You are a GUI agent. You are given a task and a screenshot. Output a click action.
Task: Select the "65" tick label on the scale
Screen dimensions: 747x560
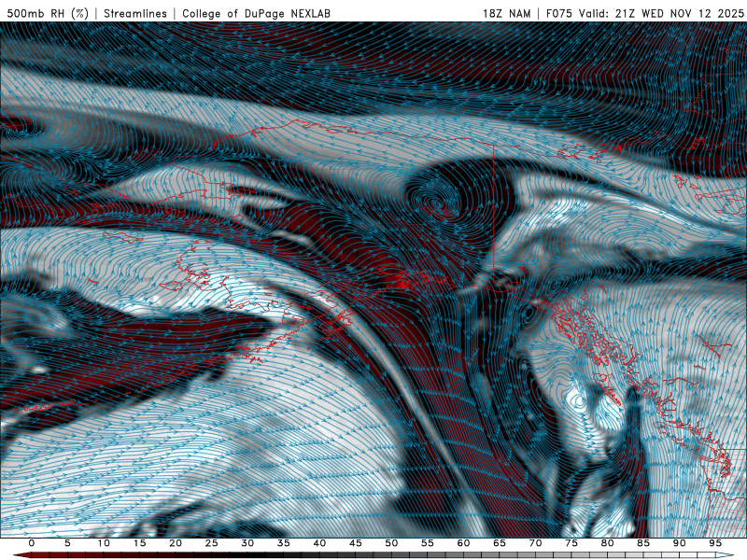pos(500,543)
